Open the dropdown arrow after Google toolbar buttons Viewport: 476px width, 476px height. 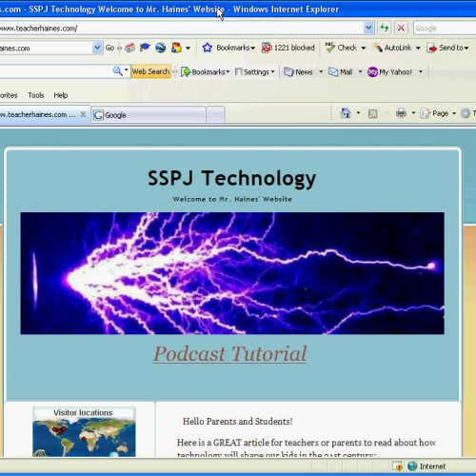click(188, 49)
